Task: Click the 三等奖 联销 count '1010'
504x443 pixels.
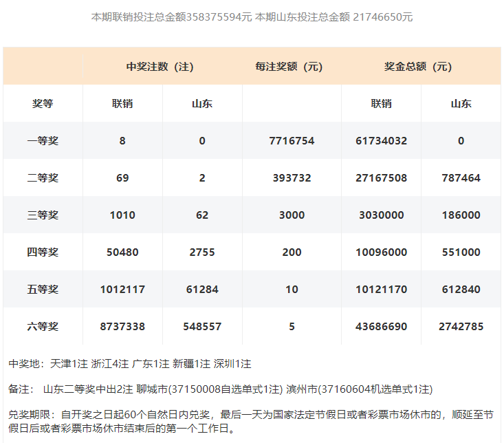Action: coord(122,215)
